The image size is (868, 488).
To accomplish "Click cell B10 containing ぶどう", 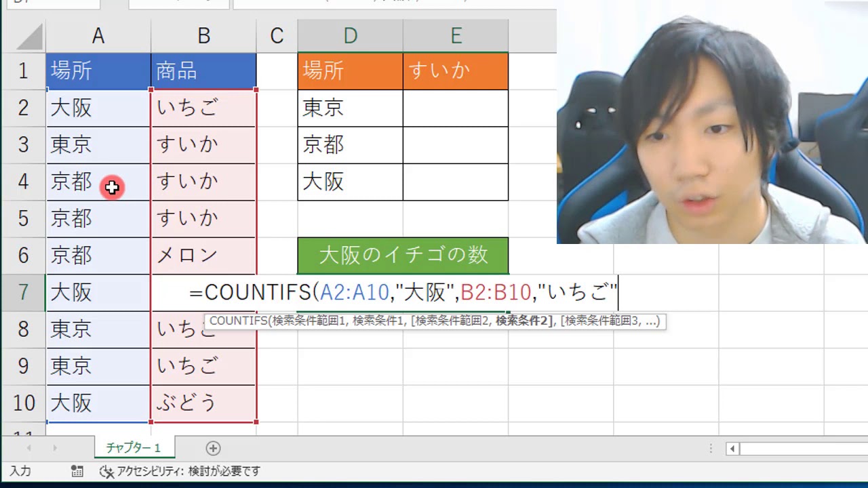I will pos(203,403).
